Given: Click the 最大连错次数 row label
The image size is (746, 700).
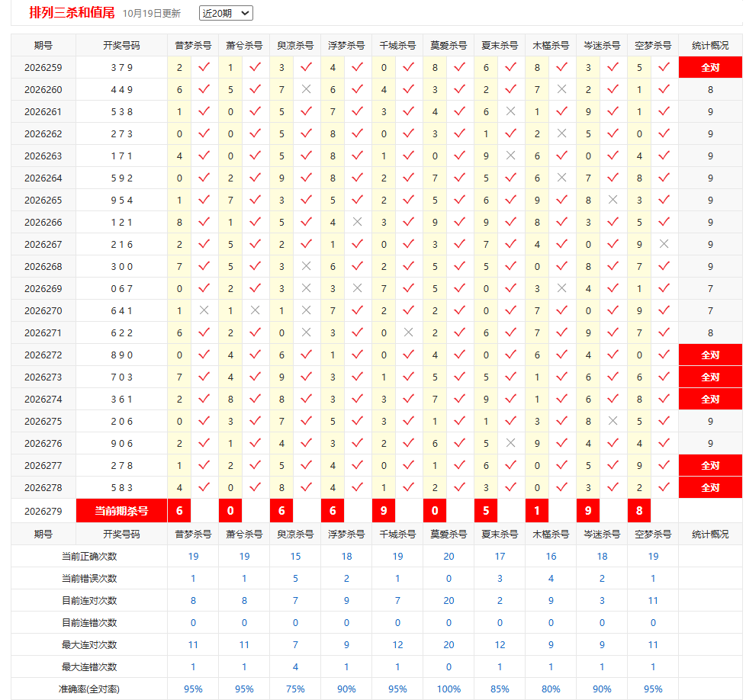Looking at the screenshot, I should tap(89, 666).
